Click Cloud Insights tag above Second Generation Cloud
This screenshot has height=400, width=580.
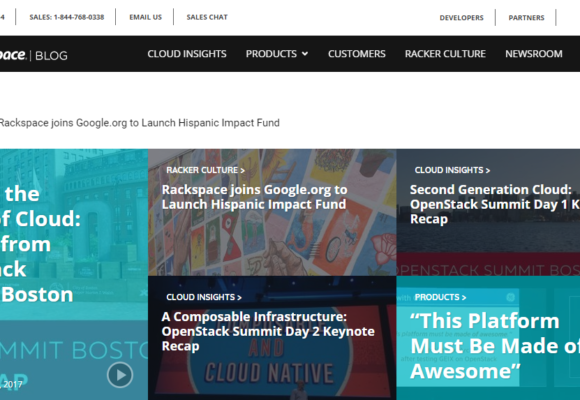pos(452,170)
